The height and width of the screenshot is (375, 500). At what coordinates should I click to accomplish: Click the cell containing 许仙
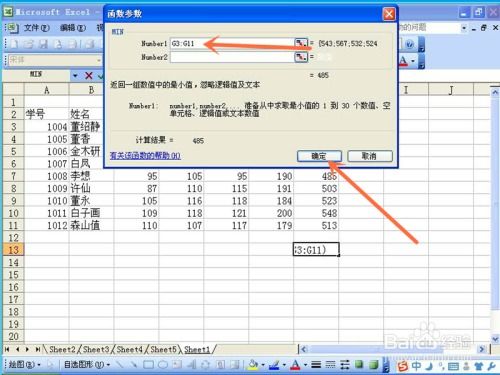click(x=91, y=189)
